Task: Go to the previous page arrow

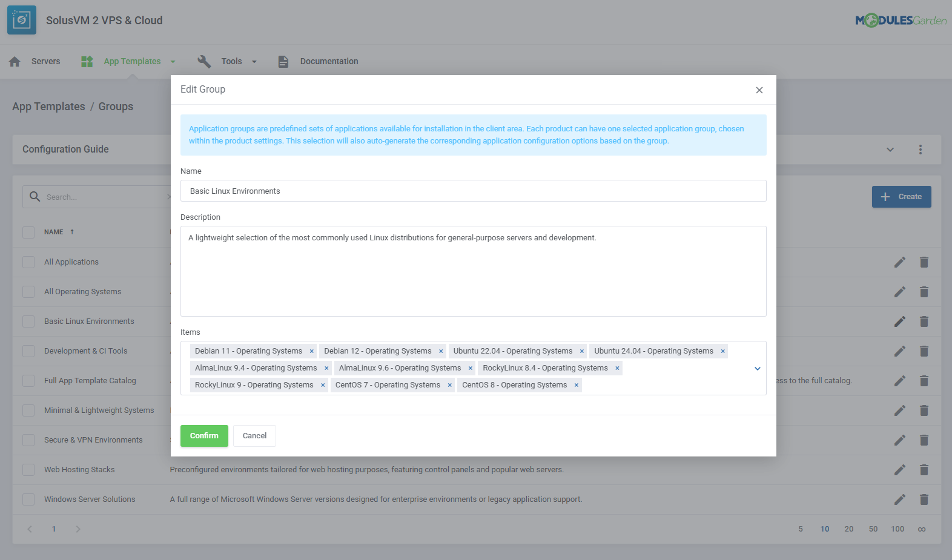Action: pyautogui.click(x=30, y=529)
